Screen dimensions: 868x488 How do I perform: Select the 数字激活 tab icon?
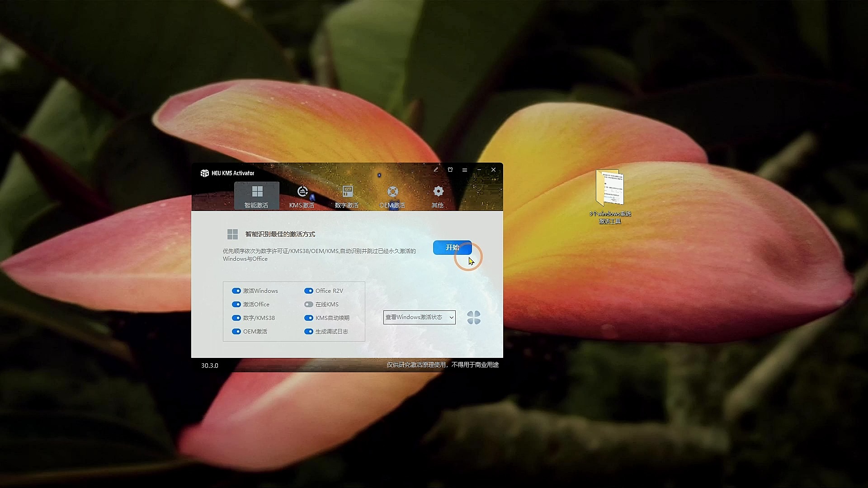[347, 191]
